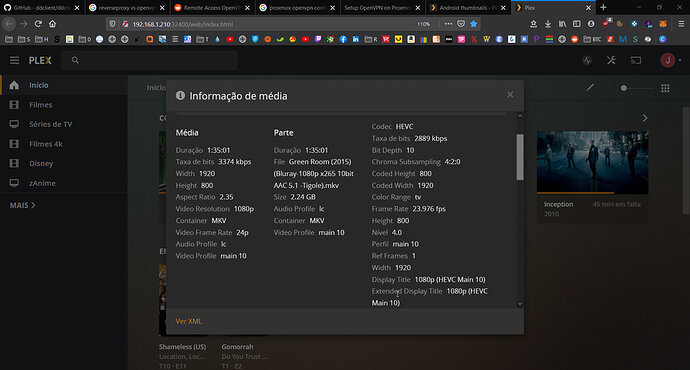690x370 pixels.
Task: Switch to the reverseproxy vs openvpn tab
Action: (x=127, y=8)
